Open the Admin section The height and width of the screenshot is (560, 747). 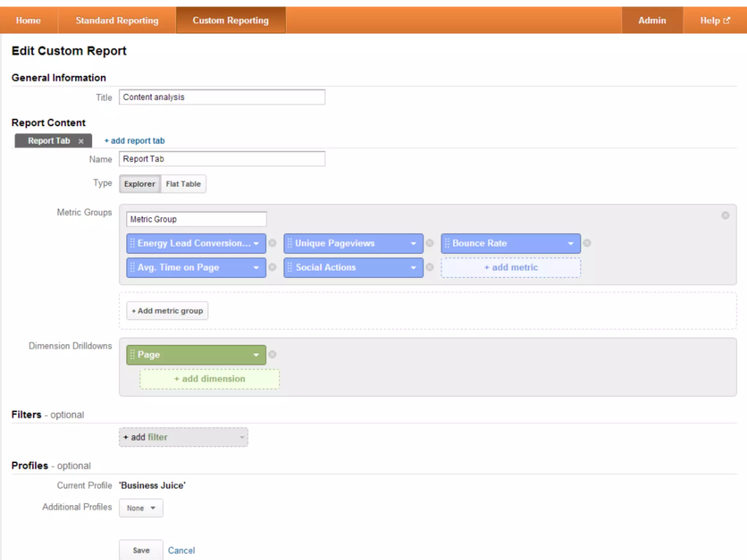click(652, 20)
